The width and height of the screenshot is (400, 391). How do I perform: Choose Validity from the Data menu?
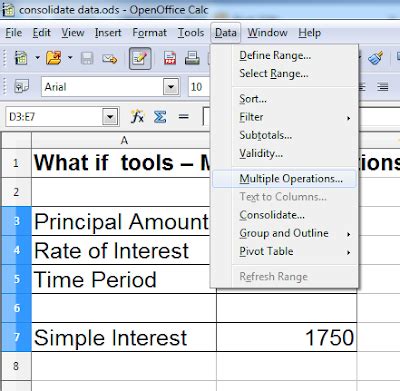(284, 153)
